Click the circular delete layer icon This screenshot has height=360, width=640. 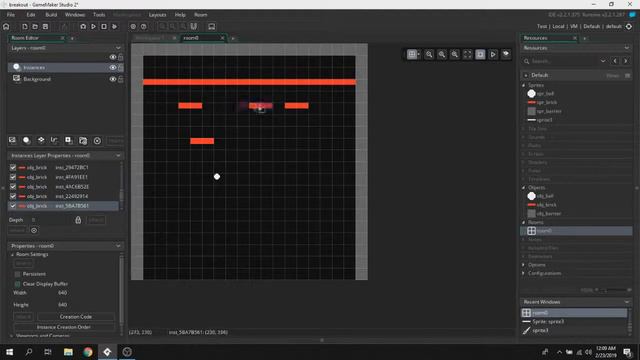pyautogui.click(x=97, y=141)
